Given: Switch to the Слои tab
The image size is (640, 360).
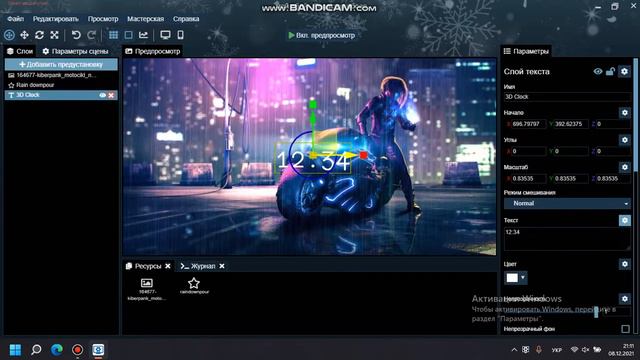Looking at the screenshot, I should click(x=20, y=51).
